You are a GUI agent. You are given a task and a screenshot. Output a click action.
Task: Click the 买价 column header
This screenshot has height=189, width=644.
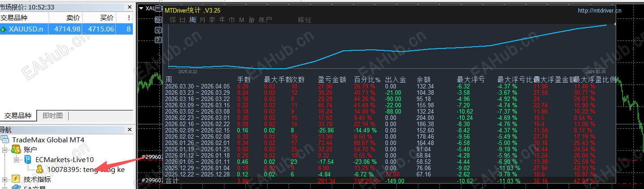coord(98,18)
